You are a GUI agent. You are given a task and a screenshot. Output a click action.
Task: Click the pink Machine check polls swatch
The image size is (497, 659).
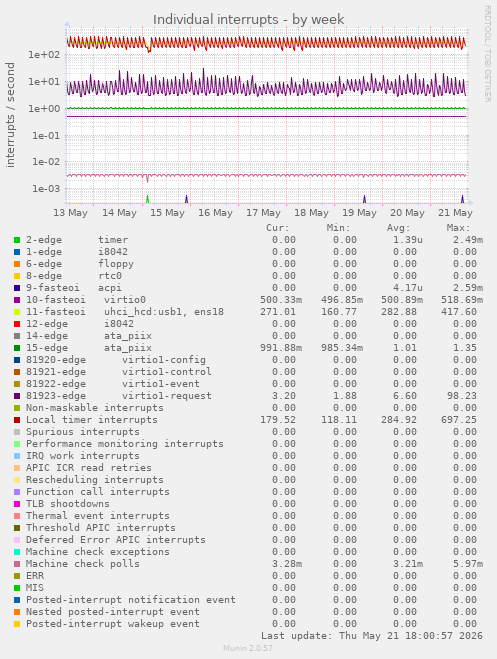pyautogui.click(x=17, y=564)
